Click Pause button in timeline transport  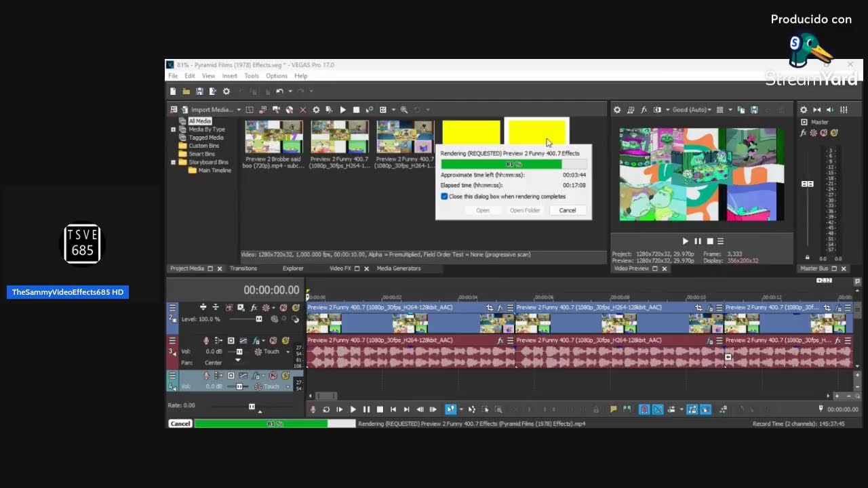(x=366, y=409)
